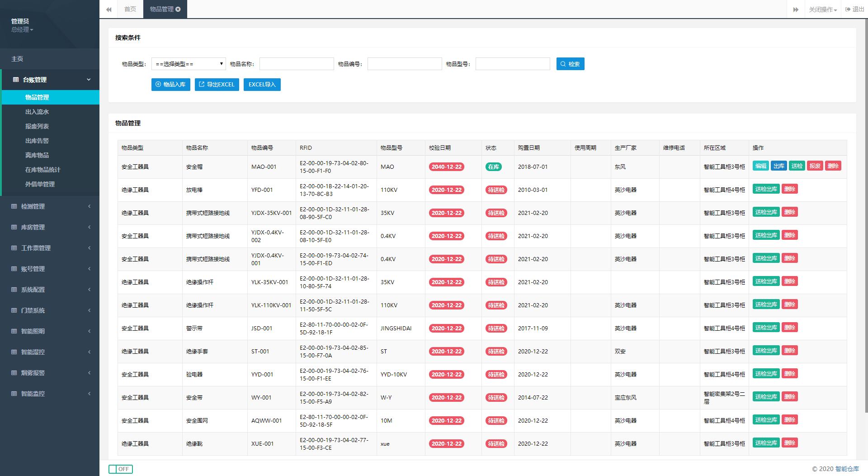Click the grid icon beside 智能监控

tap(14, 394)
